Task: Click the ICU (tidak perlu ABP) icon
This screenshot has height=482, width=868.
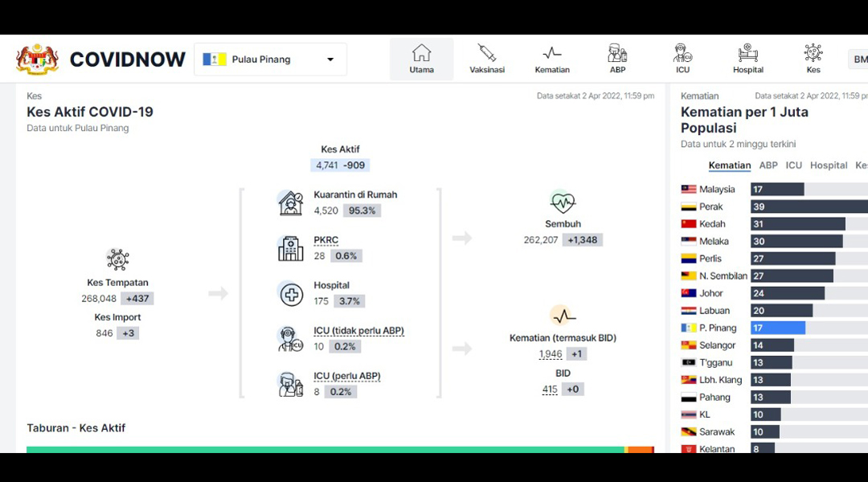Action: pos(291,339)
